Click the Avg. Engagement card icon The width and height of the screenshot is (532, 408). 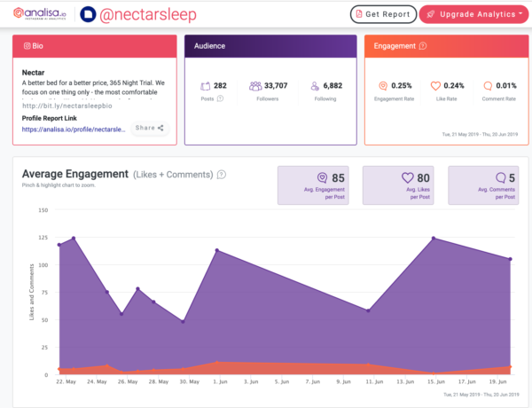[x=323, y=177]
